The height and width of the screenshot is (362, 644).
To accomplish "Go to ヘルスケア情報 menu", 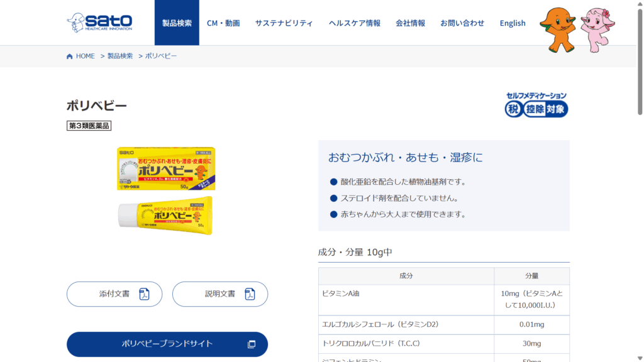I will click(x=355, y=23).
